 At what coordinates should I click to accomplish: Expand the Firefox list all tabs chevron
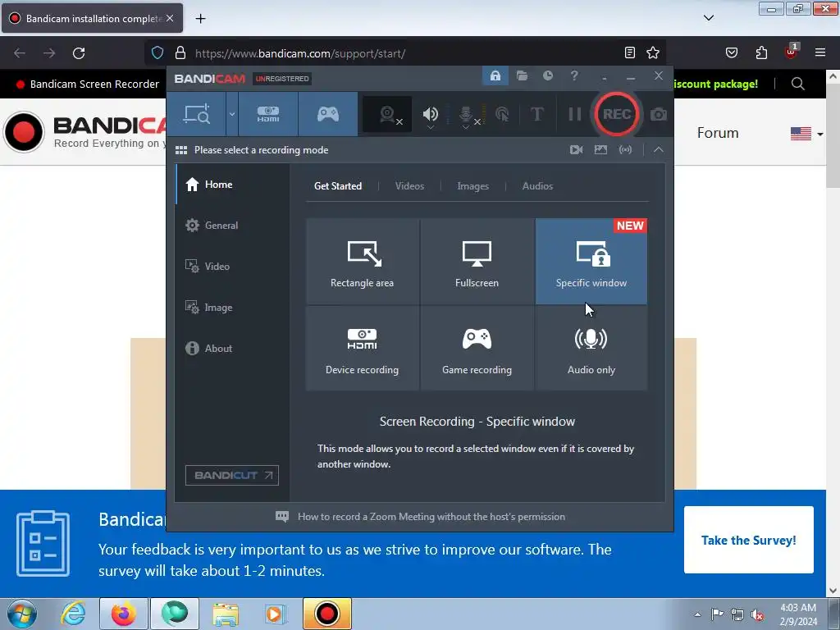click(708, 18)
